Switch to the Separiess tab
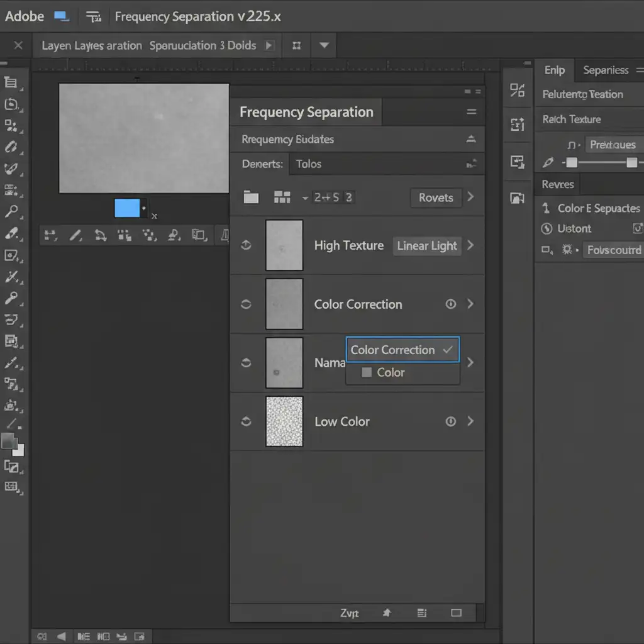Screen dimensions: 644x644 coord(605,70)
